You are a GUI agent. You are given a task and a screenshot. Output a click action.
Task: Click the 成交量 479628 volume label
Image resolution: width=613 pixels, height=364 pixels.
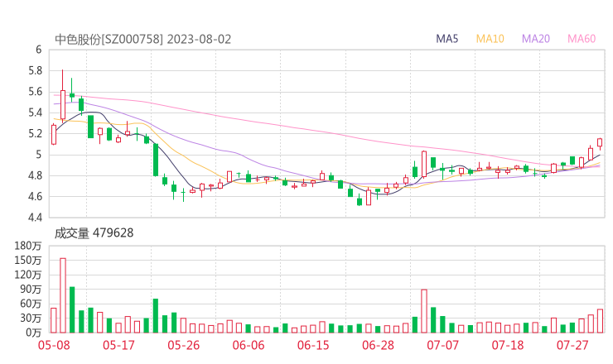94,233
